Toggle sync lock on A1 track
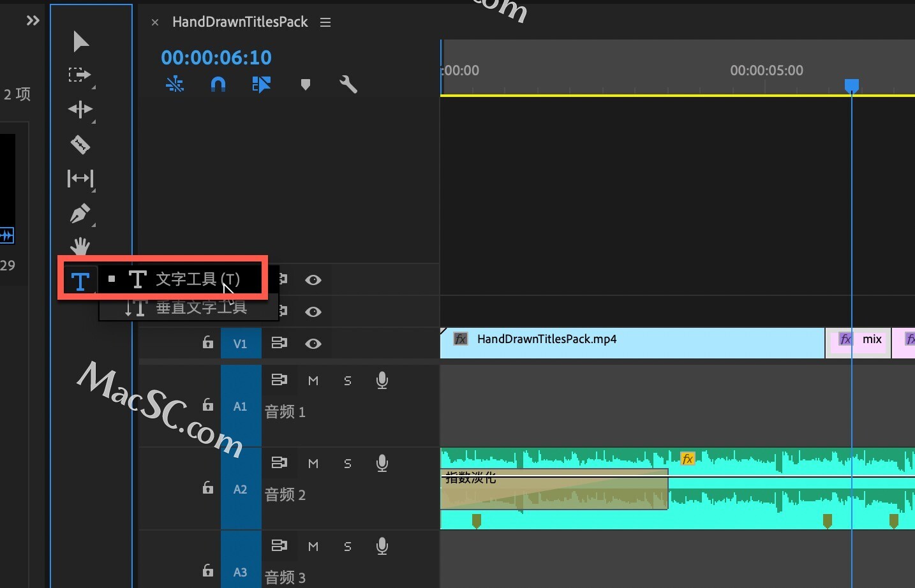Viewport: 915px width, 588px height. (279, 380)
